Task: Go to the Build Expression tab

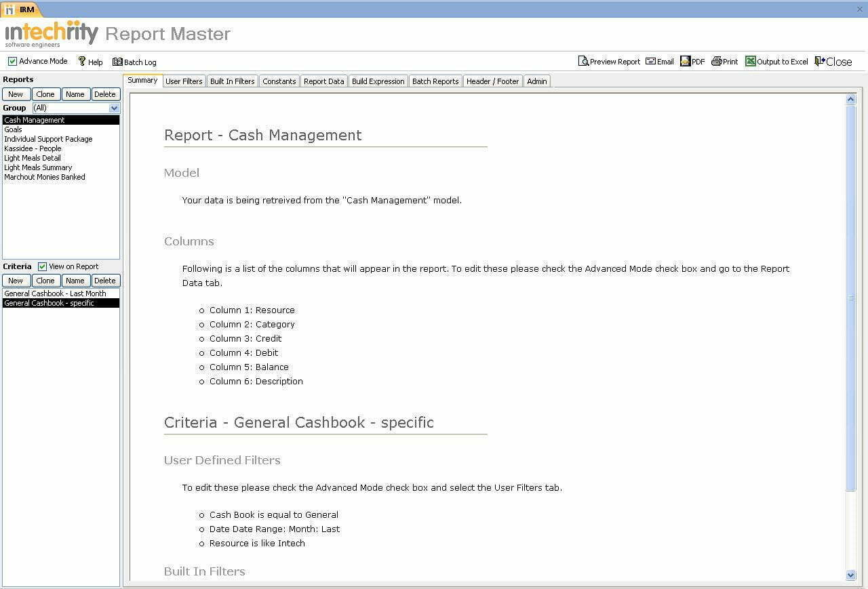Action: (378, 81)
